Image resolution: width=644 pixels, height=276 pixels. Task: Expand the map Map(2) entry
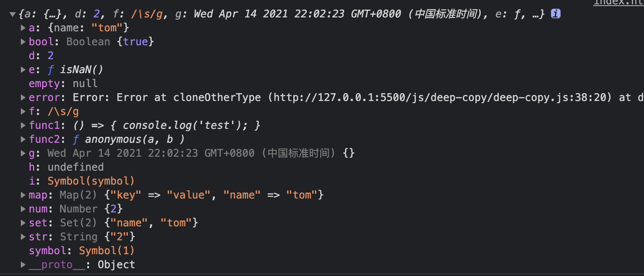(23, 195)
